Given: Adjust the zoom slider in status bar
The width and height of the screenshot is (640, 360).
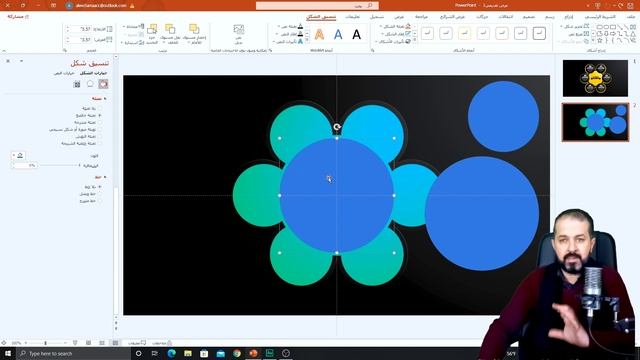Looking at the screenshot, I should click(x=45, y=343).
